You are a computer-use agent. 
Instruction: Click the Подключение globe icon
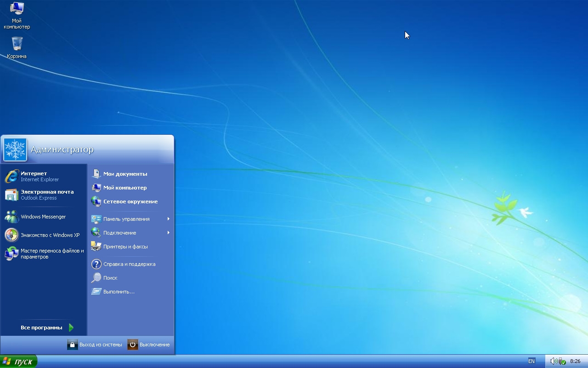pyautogui.click(x=96, y=233)
